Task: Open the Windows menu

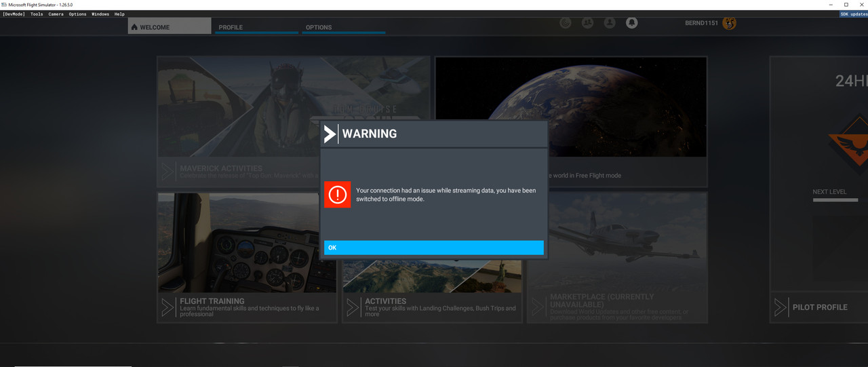Action: (100, 14)
